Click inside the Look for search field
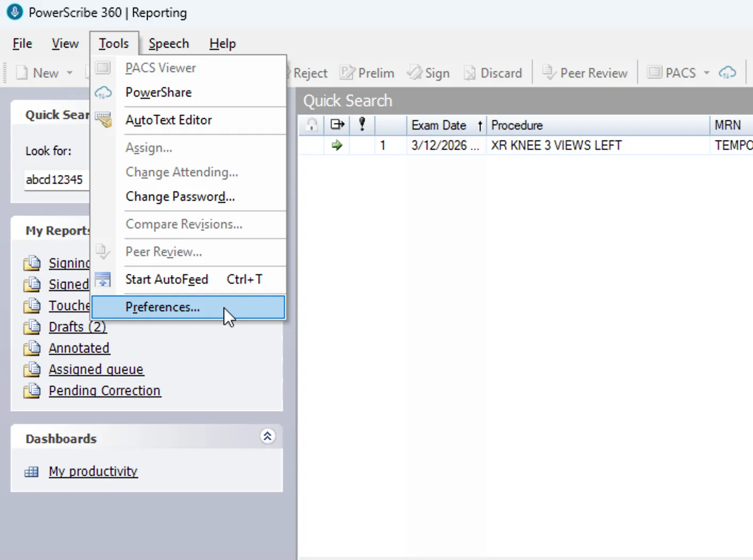This screenshot has width=753, height=560. pyautogui.click(x=56, y=180)
